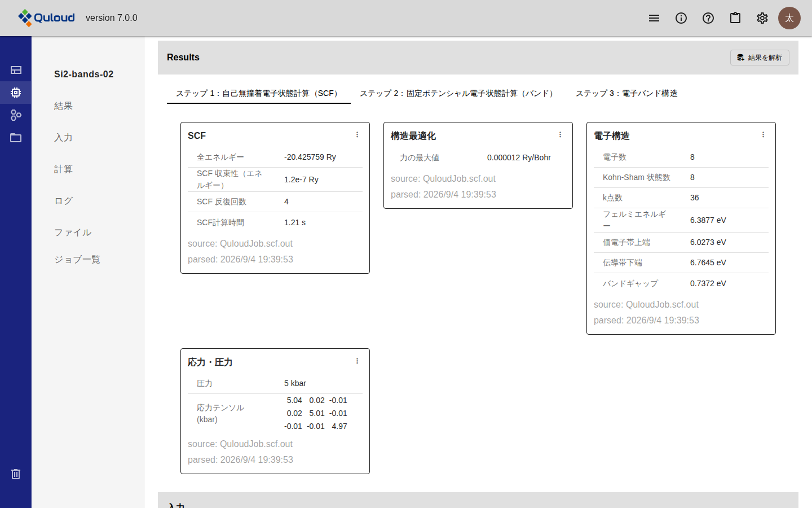Click the trash icon in sidebar
This screenshot has width=812, height=508.
tap(16, 474)
